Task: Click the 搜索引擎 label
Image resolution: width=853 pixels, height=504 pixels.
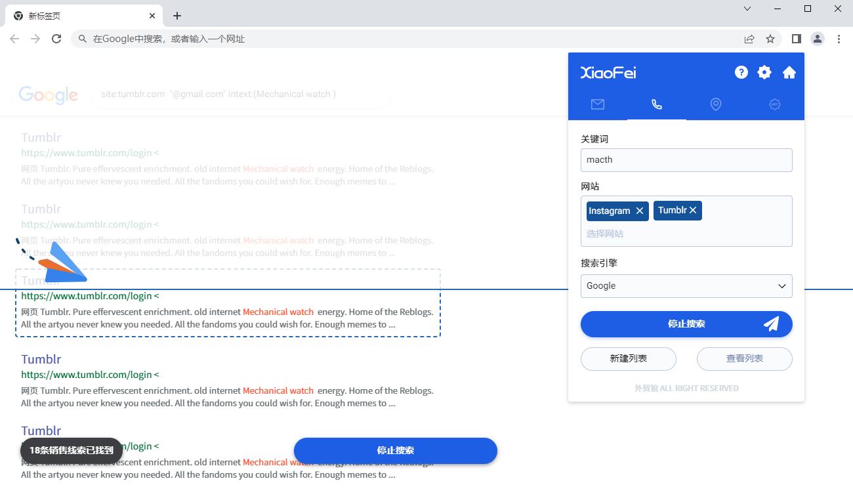Action: [x=599, y=263]
